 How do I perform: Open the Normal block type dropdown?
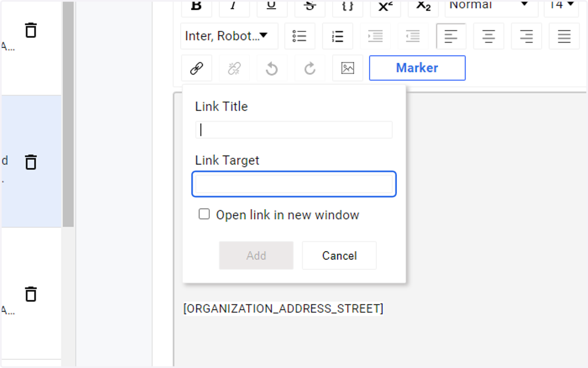[x=491, y=8]
